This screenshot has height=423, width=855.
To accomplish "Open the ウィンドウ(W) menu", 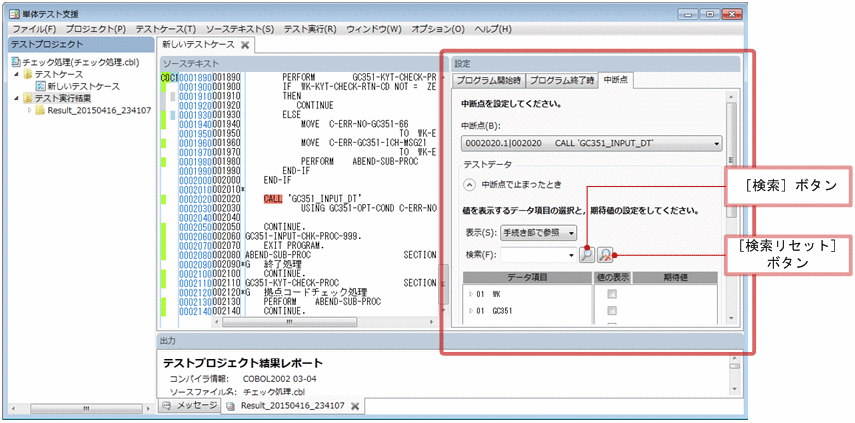I will point(374,29).
